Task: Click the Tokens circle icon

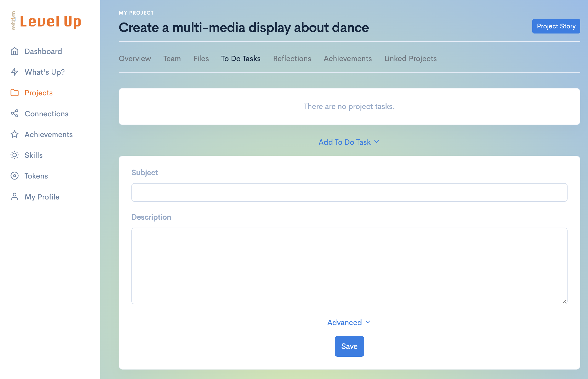Action: click(15, 176)
